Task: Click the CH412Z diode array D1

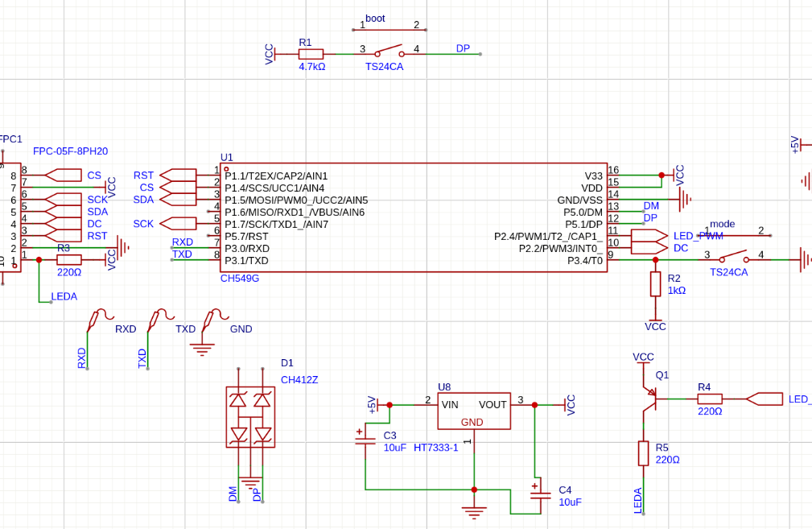Action: pos(250,417)
